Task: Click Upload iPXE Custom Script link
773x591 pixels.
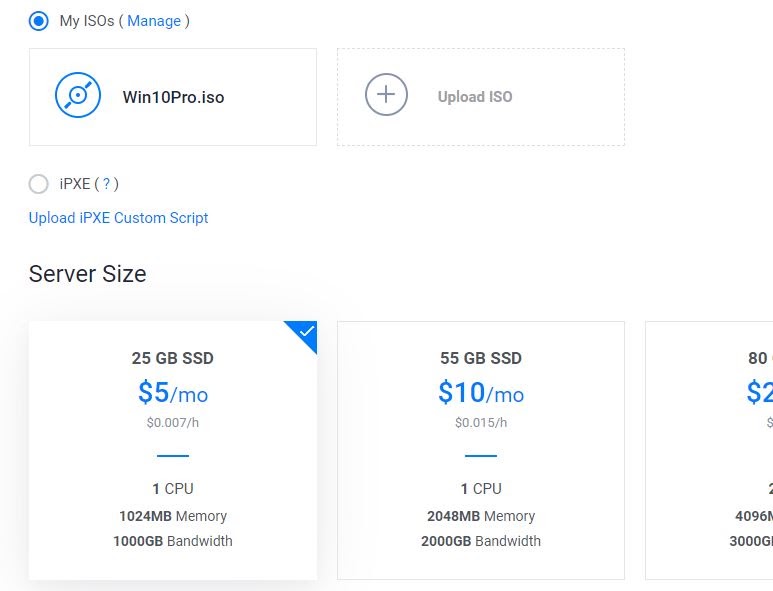Action: click(118, 218)
